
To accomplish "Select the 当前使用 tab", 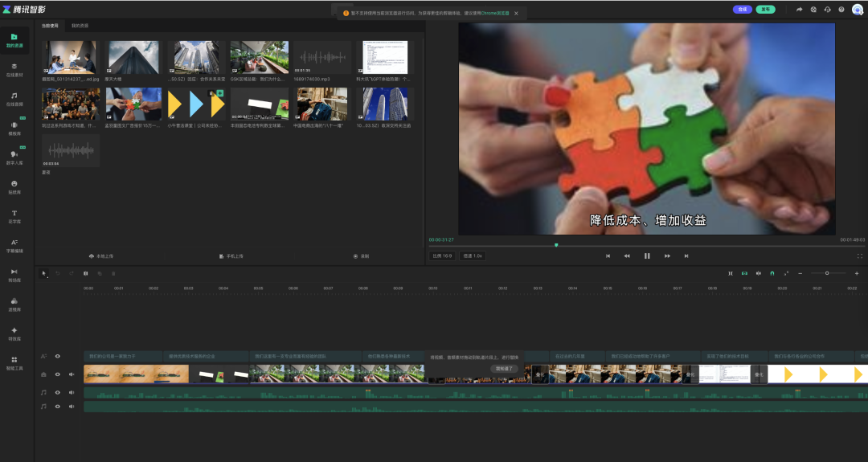I will (x=51, y=27).
